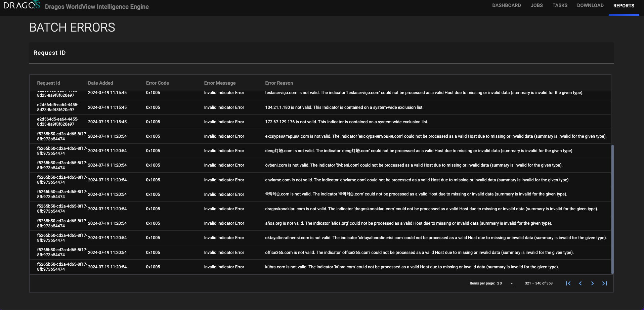Click the 321 – 340 of 353 range label
The width and height of the screenshot is (644, 310).
[x=539, y=283]
